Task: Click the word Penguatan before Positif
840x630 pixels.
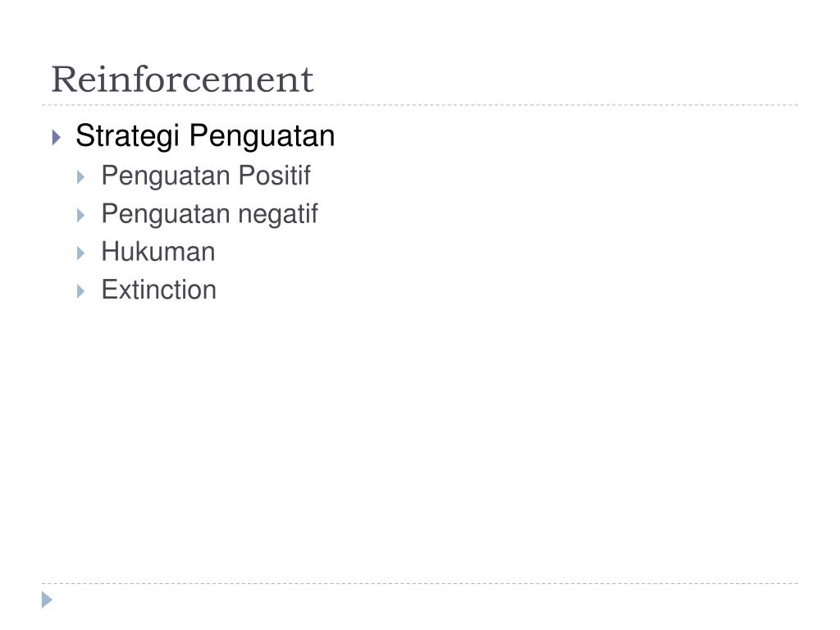Action: pyautogui.click(x=166, y=176)
